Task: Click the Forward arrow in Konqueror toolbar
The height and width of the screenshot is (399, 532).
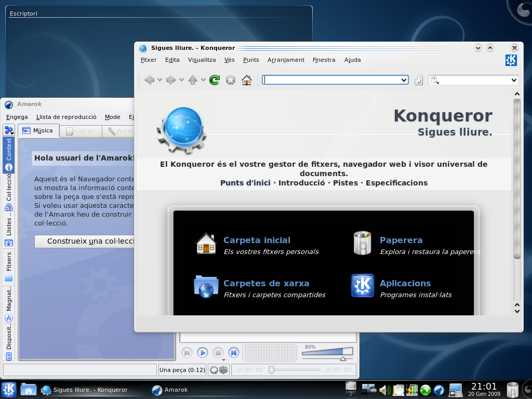Action: tap(170, 80)
